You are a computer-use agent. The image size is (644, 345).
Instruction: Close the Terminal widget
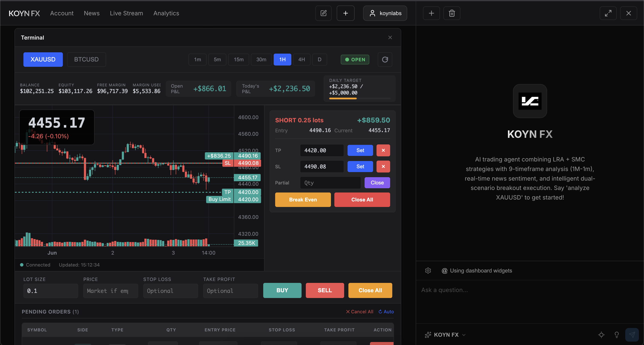[x=390, y=37]
